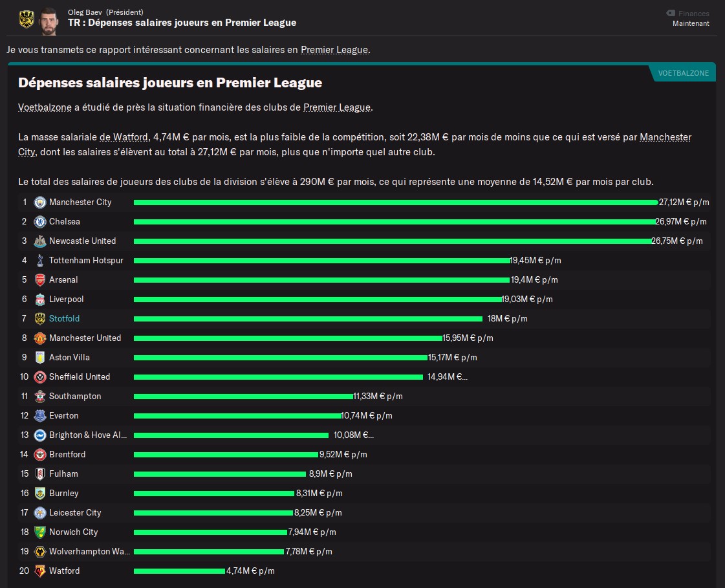The width and height of the screenshot is (725, 588).
Task: Click the sender name 'Oleg Baev'
Action: [85, 12]
